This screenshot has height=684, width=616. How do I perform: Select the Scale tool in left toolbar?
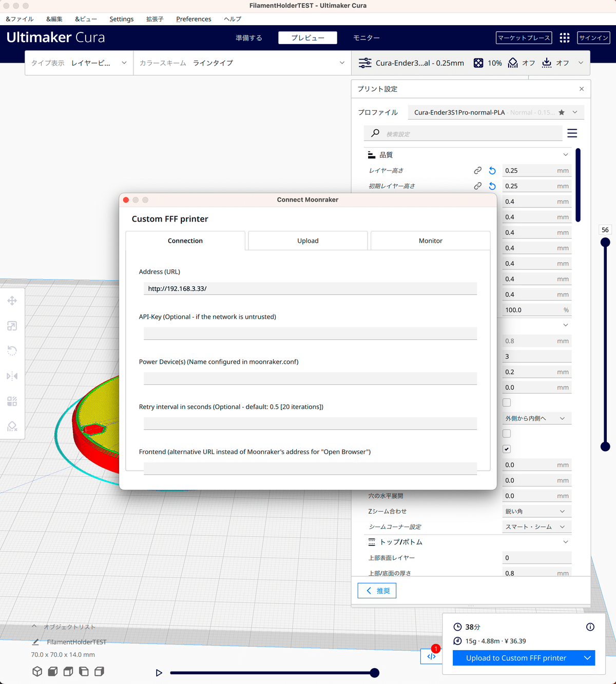pos(12,326)
